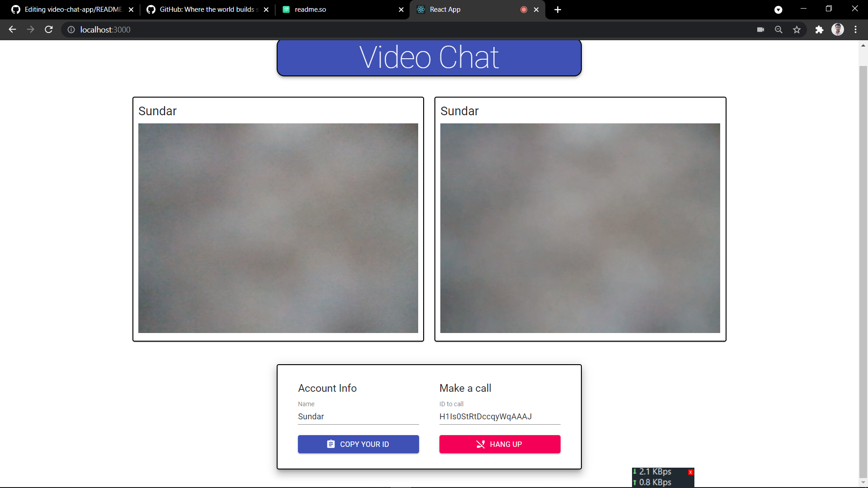Image resolution: width=868 pixels, height=488 pixels.
Task: Click the camera icon in the address bar
Action: [x=760, y=29]
